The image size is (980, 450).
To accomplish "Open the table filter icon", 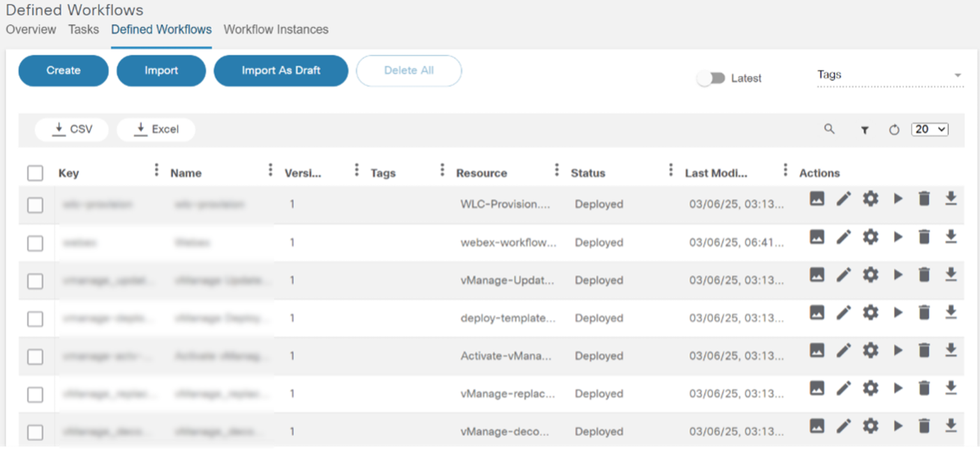I will [865, 130].
